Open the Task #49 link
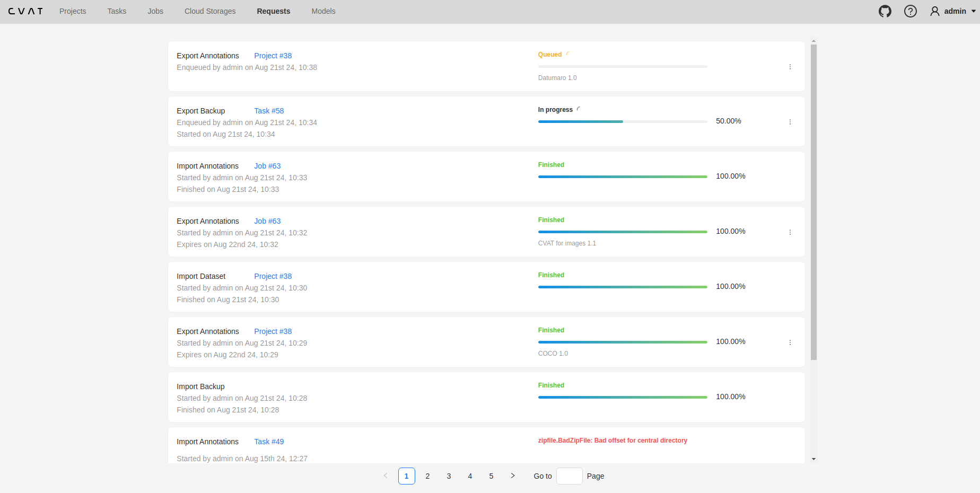 [269, 442]
